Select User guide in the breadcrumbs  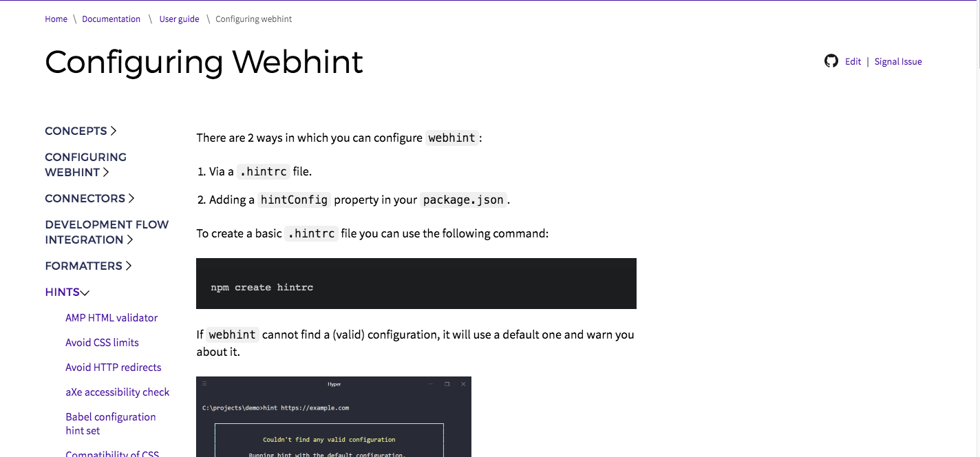[179, 19]
